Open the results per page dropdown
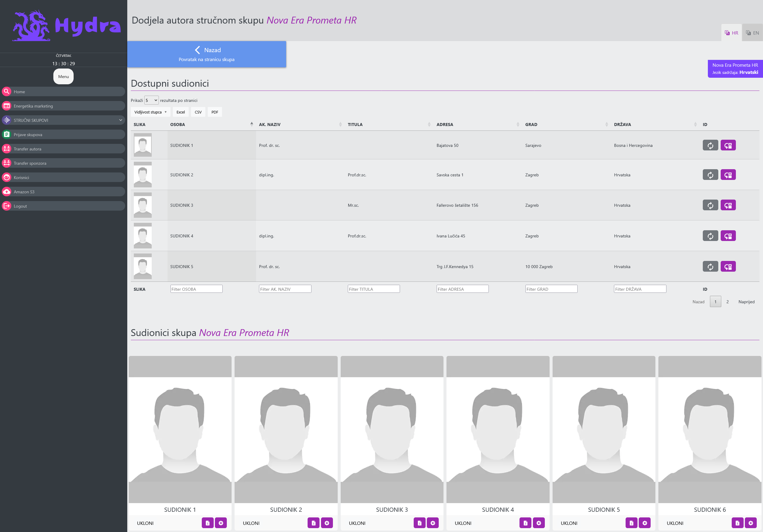The height and width of the screenshot is (532, 763). [x=151, y=100]
